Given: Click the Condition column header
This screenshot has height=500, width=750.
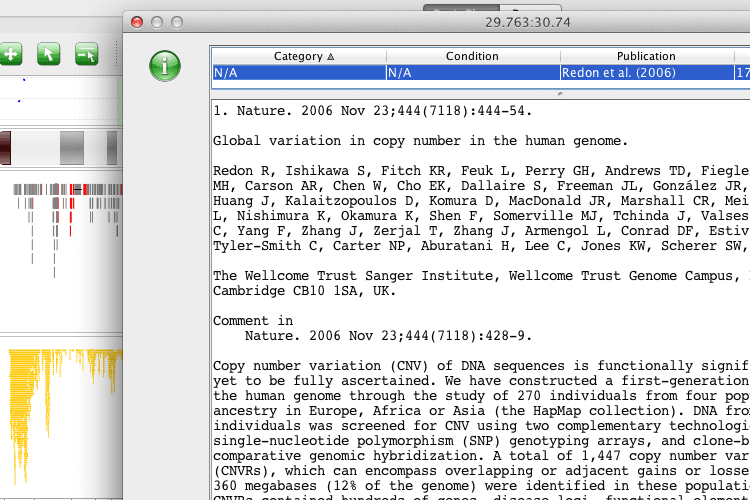Looking at the screenshot, I should (x=472, y=57).
